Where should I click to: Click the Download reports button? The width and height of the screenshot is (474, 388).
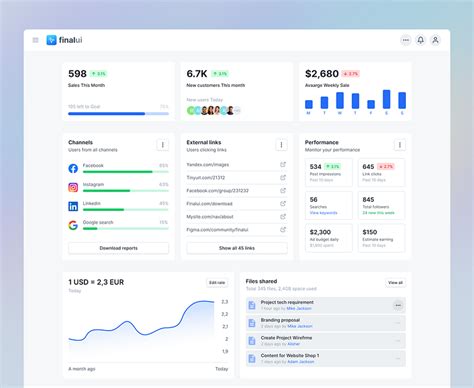(x=118, y=248)
